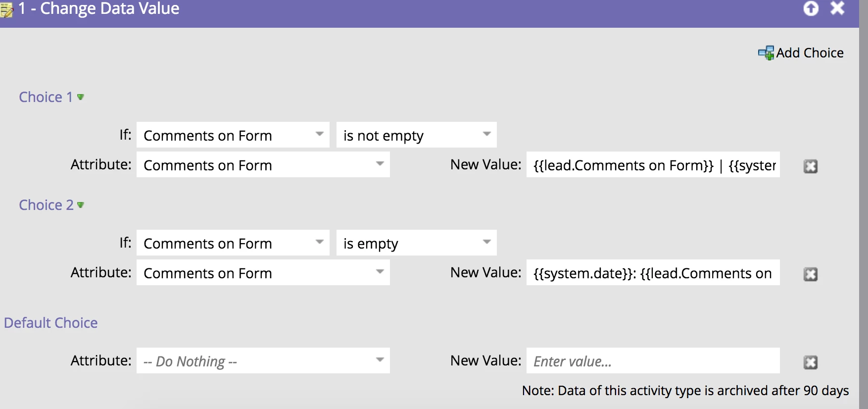
Task: Open Choice 1 Attribute dropdown
Action: tap(263, 165)
